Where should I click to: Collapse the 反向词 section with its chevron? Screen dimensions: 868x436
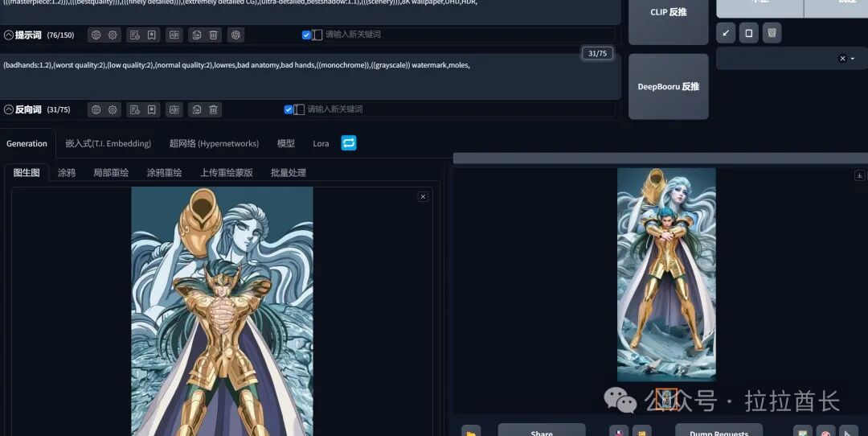pyautogui.click(x=8, y=109)
